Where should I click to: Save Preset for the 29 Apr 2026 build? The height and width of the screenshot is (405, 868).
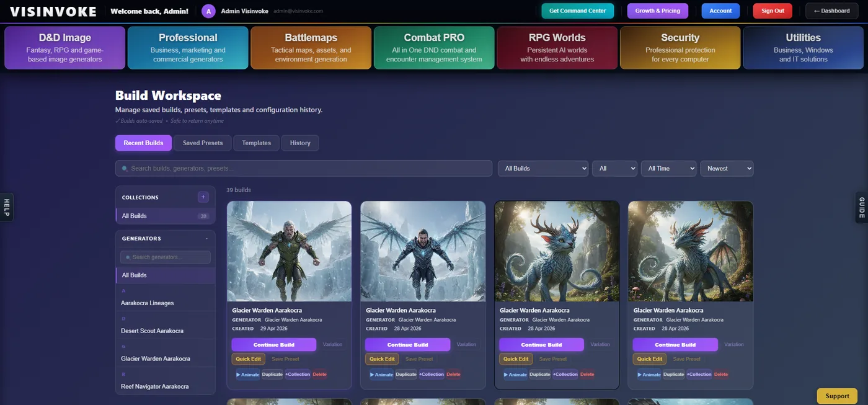pyautogui.click(x=285, y=359)
